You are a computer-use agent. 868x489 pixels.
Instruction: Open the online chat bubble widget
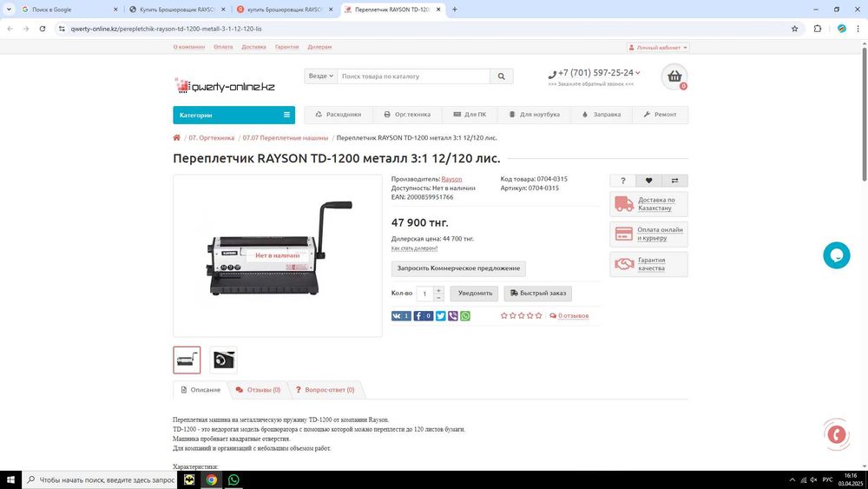coord(837,255)
